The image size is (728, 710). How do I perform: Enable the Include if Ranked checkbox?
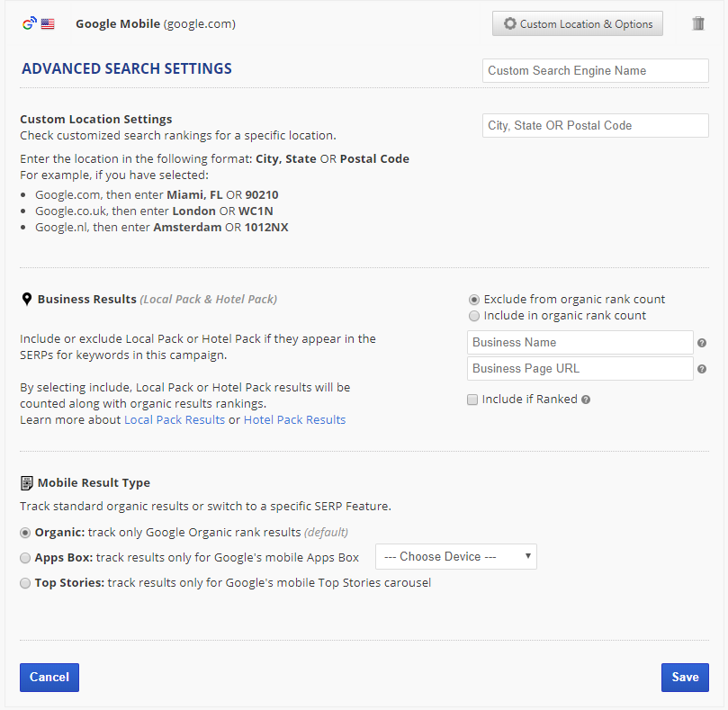(472, 400)
